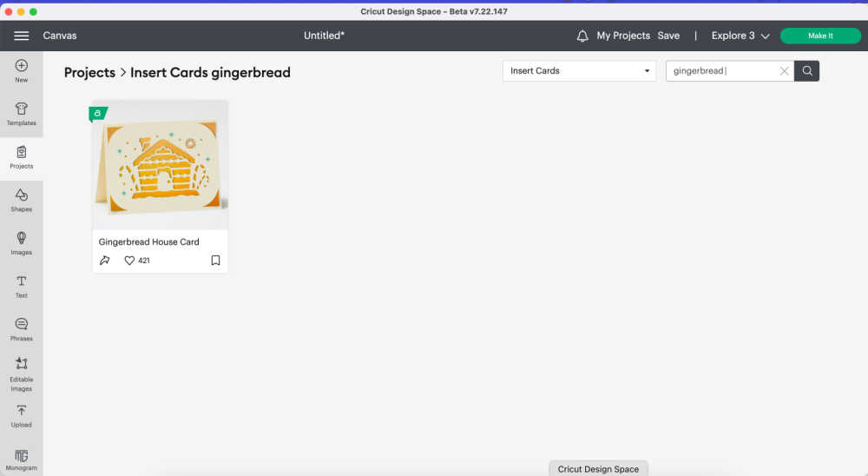
Task: Open the Shapes panel
Action: [22, 200]
